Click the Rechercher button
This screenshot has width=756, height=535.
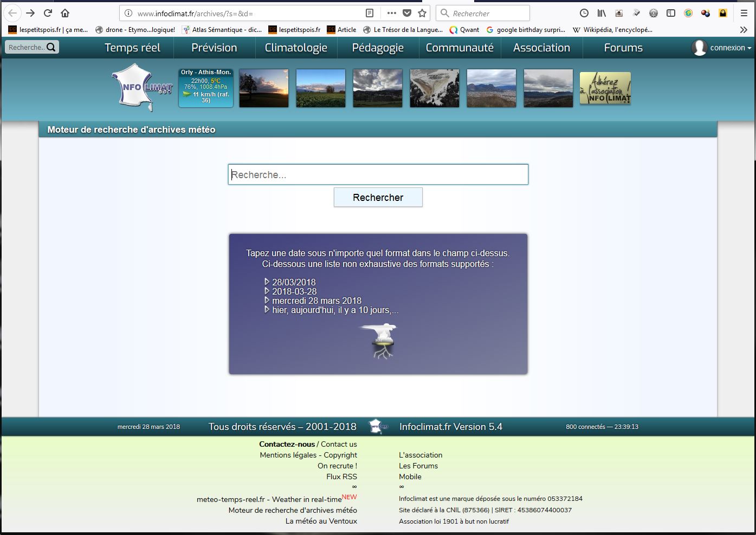378,197
